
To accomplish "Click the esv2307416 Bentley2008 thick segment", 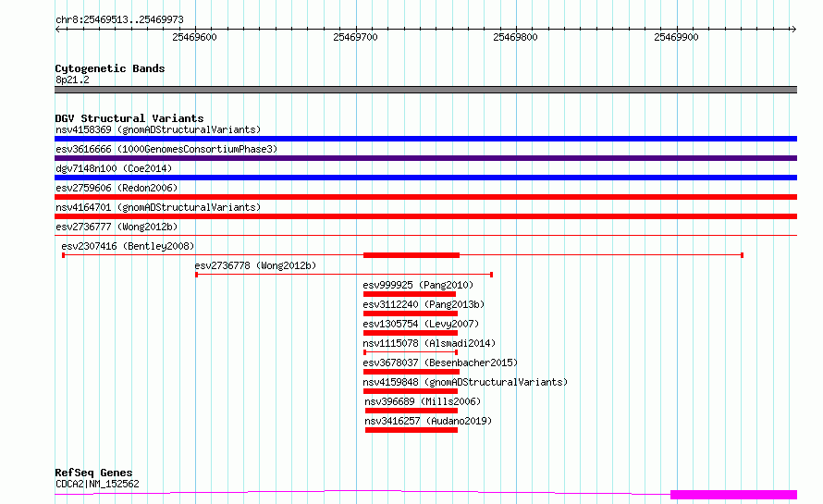I will tap(411, 255).
